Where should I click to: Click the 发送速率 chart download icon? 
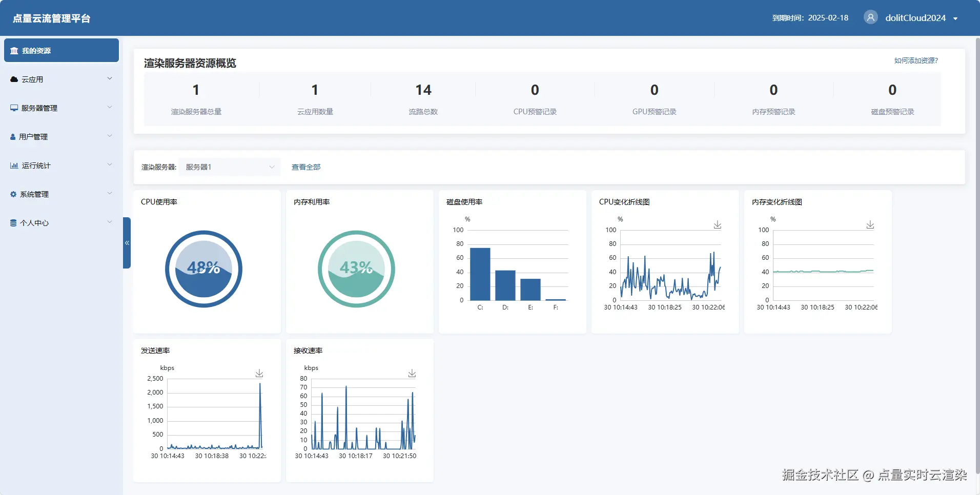point(259,374)
